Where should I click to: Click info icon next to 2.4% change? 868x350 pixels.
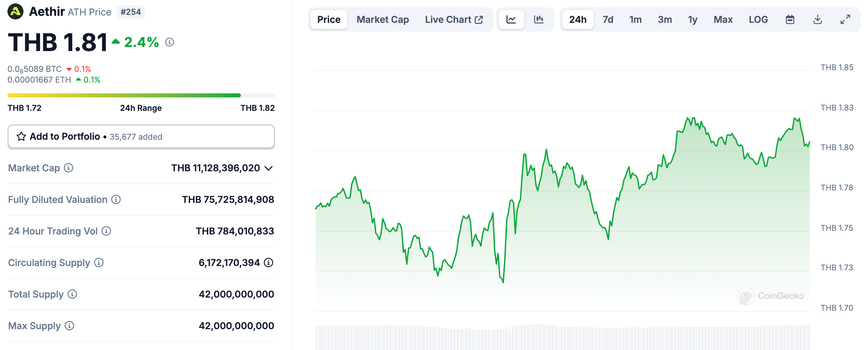170,42
